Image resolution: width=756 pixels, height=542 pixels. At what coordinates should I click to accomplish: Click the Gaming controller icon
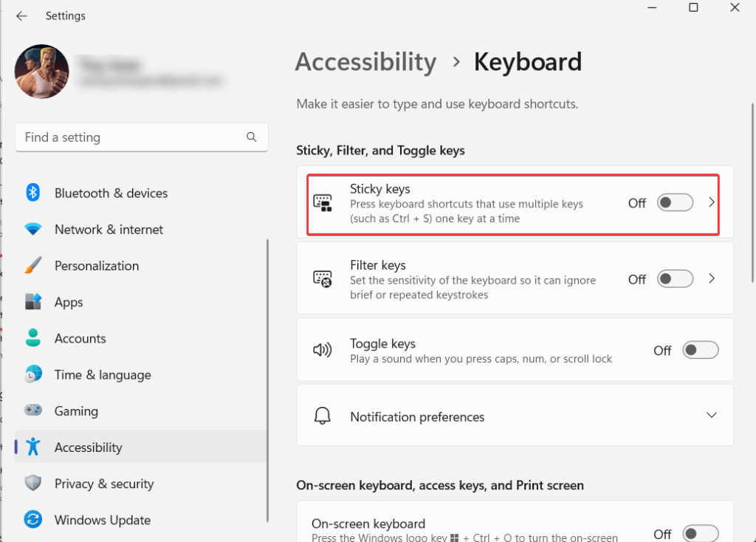tap(33, 411)
